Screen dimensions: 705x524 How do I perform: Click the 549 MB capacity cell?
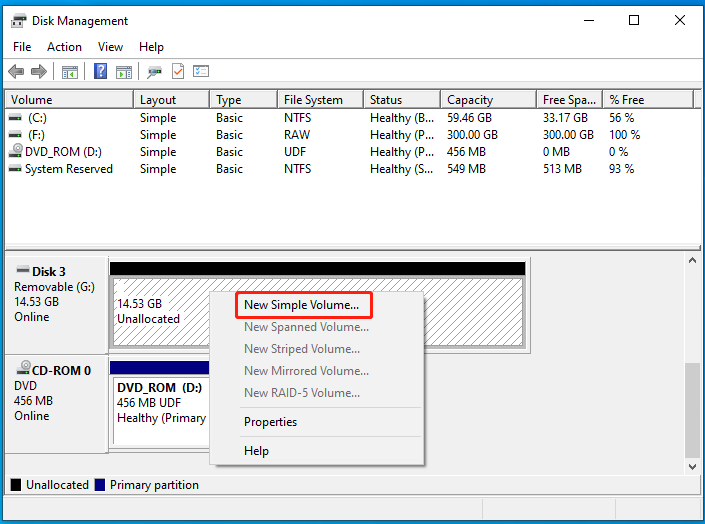(466, 169)
